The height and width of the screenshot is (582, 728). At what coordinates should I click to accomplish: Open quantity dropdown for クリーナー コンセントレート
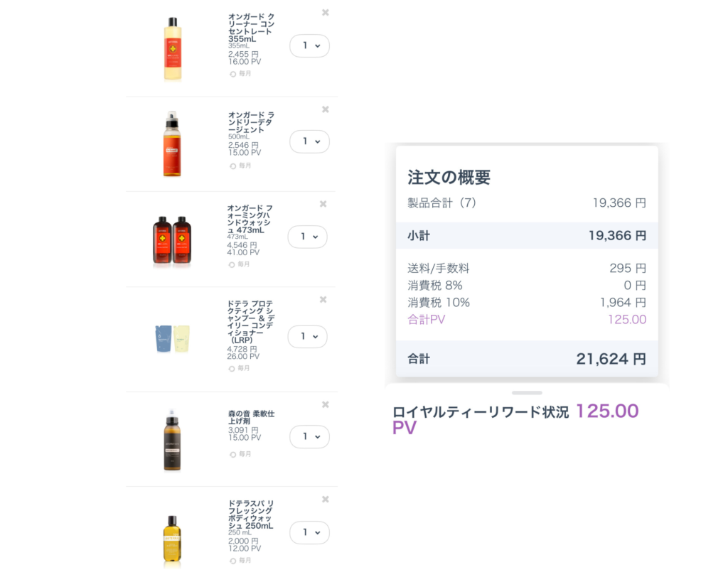point(310,46)
